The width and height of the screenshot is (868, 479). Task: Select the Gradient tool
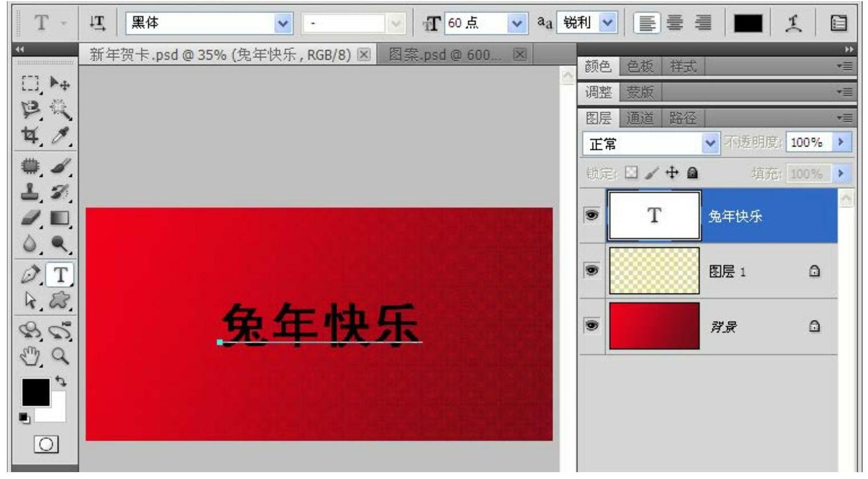coord(60,218)
